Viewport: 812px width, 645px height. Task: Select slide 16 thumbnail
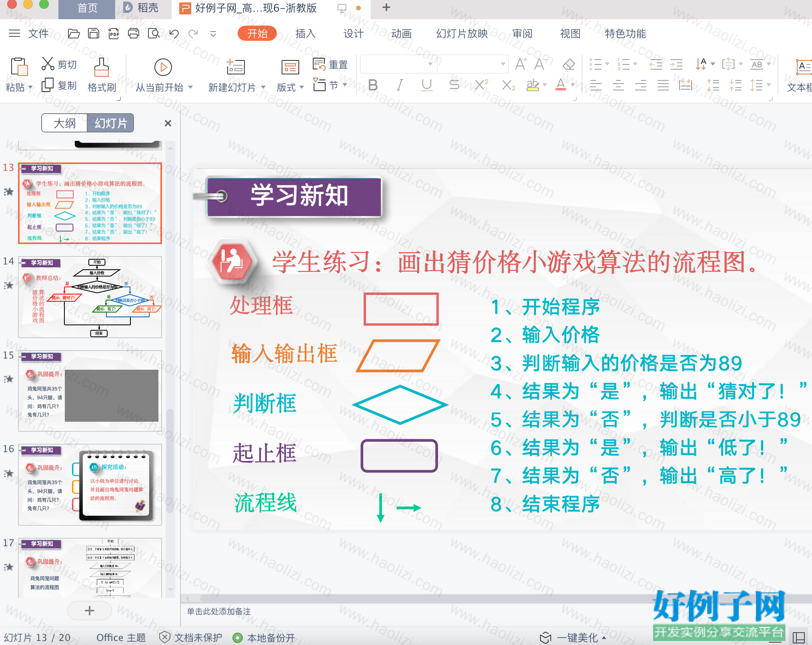click(90, 485)
